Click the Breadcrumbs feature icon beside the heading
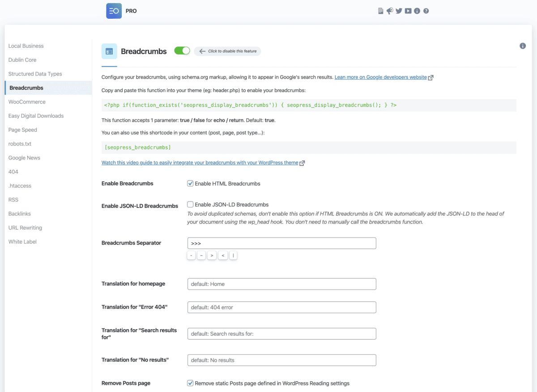Image resolution: width=537 pixels, height=392 pixels. 109,51
